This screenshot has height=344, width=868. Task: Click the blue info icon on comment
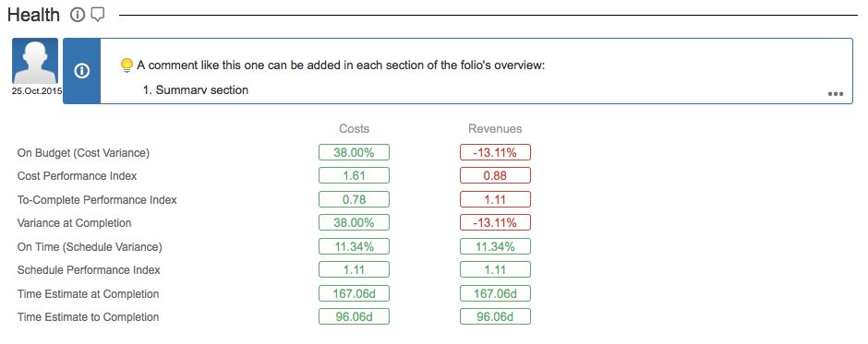(x=82, y=71)
